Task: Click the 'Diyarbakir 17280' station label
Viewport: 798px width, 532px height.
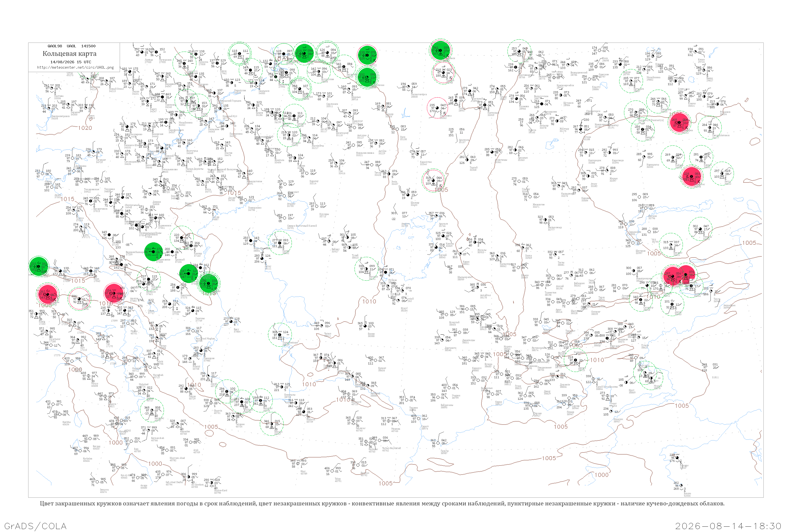Action: pyautogui.click(x=55, y=340)
